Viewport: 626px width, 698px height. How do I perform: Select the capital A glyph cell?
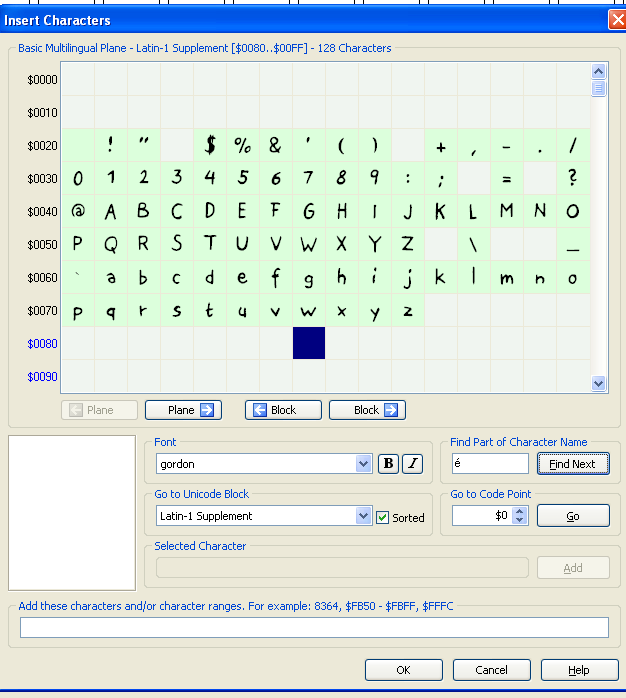point(111,211)
